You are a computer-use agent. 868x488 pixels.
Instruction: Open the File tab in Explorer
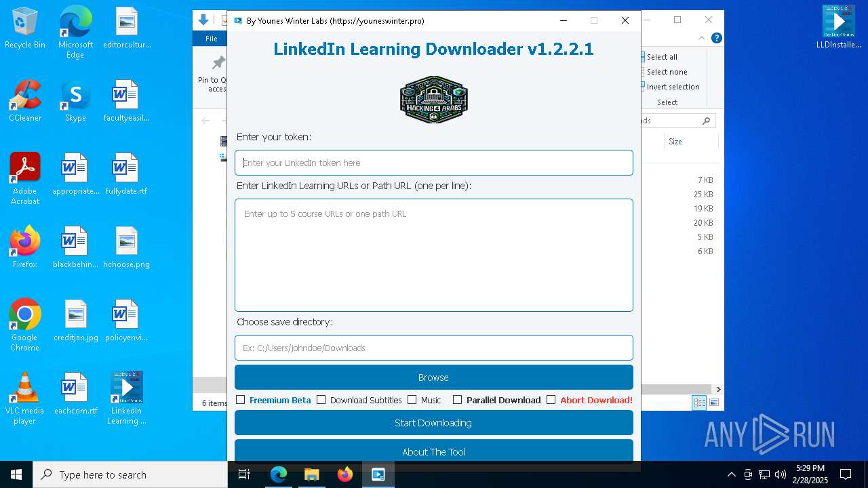(x=212, y=39)
